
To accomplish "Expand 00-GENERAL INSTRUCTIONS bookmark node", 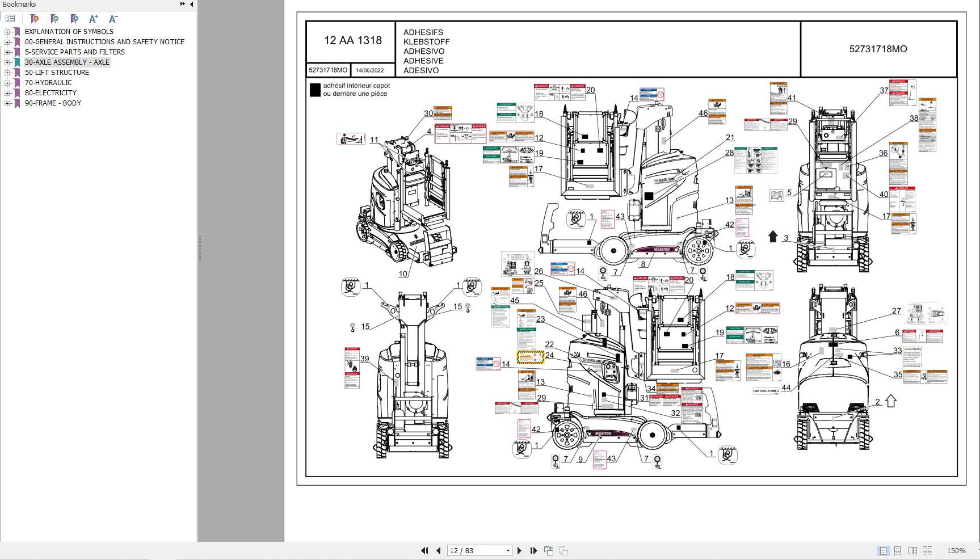I will coord(7,42).
